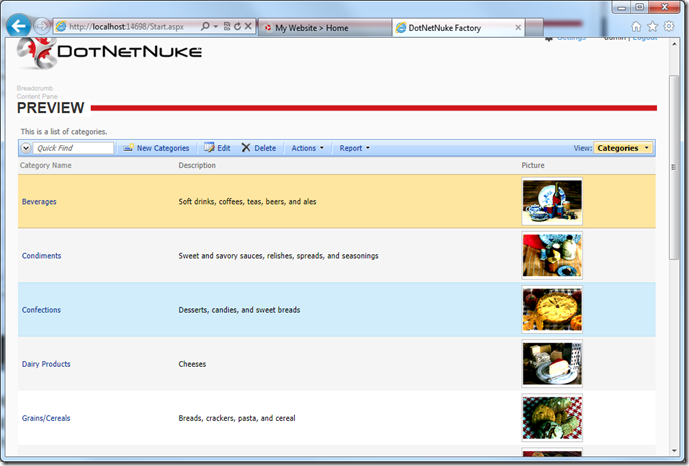Click 'Desserts, candies, and sweet breads' text
689x466 pixels.
click(239, 310)
